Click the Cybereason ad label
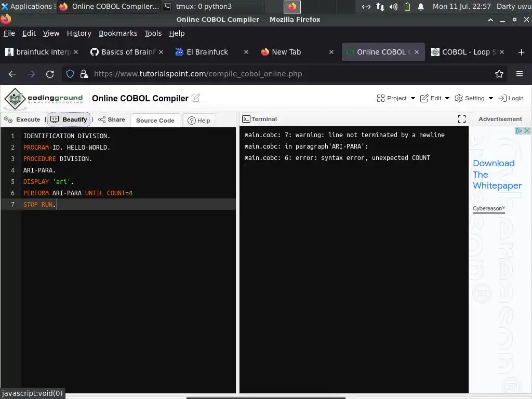This screenshot has height=399, width=532. click(x=488, y=208)
